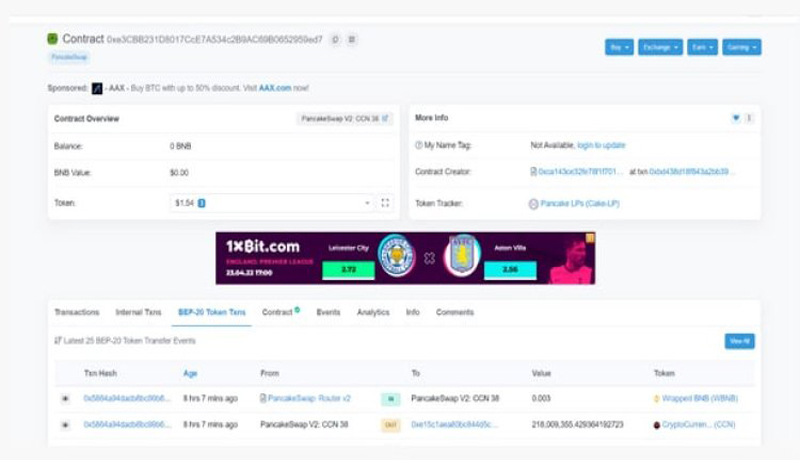Click the Pancake LPs token tracker icon
Viewport: 800px width, 460px height.
[x=533, y=204]
